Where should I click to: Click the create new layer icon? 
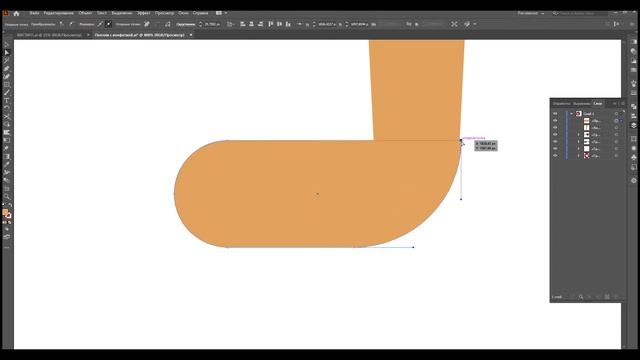point(607,297)
